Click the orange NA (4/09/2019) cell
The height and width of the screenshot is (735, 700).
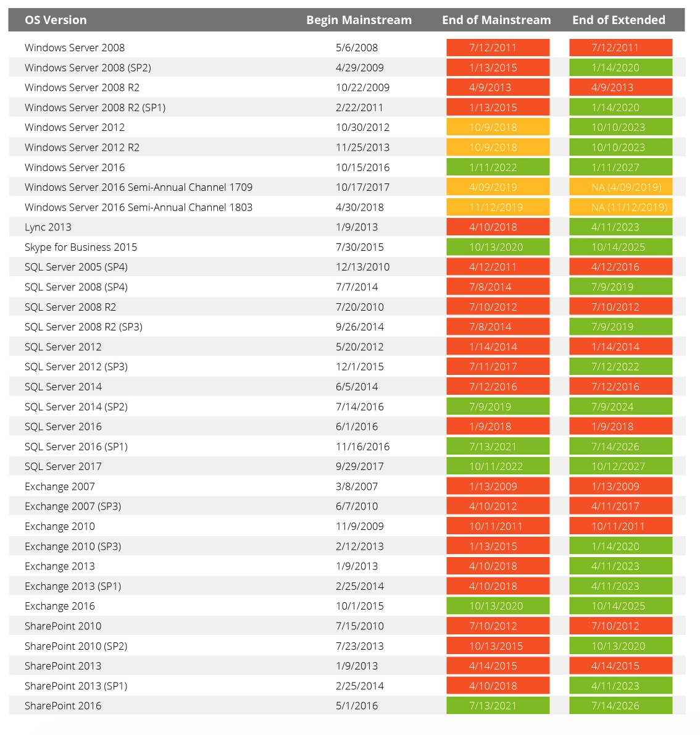(x=620, y=187)
